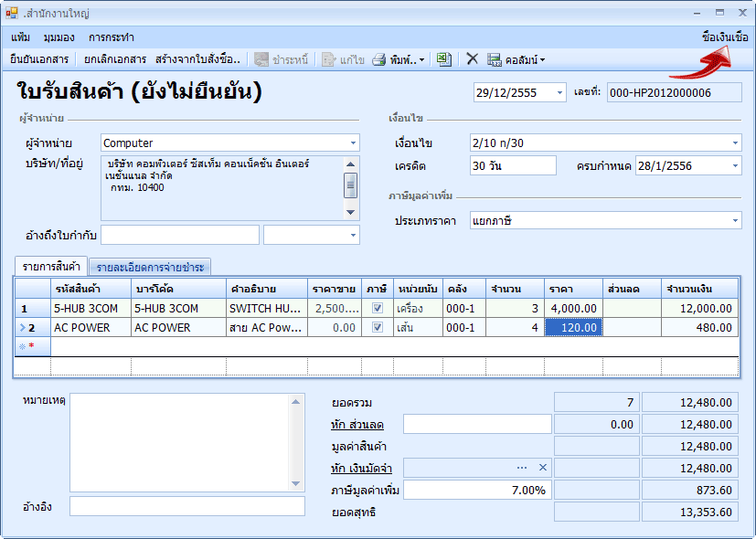This screenshot has height=539, width=756.
Task: Click ยืนยันเอกสาร (confirm document) button
Action: (39, 59)
